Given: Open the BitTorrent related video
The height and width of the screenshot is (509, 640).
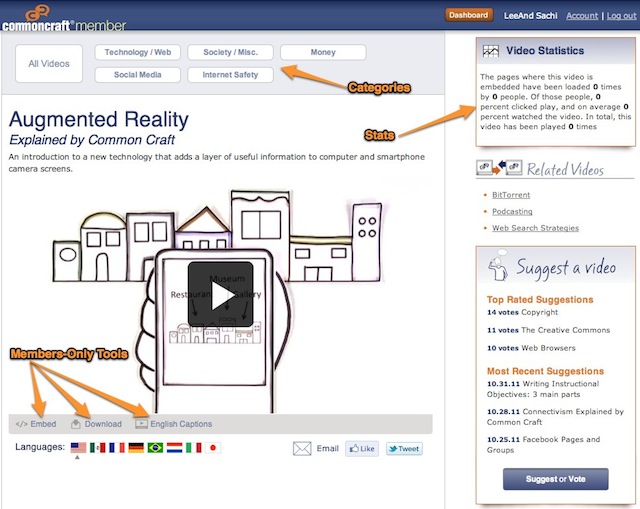Looking at the screenshot, I should tap(511, 195).
